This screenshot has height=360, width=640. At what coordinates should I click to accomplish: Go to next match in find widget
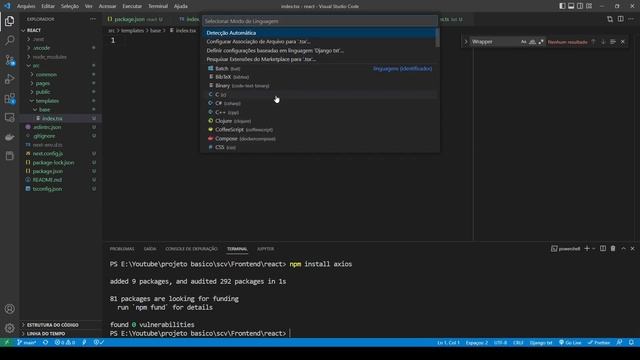[x=603, y=42]
